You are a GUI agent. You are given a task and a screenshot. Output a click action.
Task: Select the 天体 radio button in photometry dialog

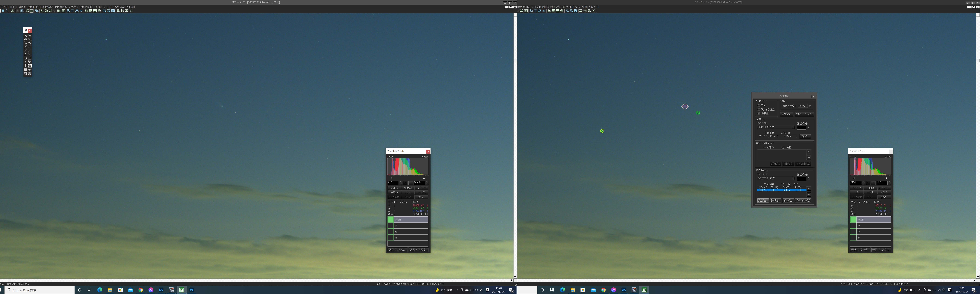759,106
